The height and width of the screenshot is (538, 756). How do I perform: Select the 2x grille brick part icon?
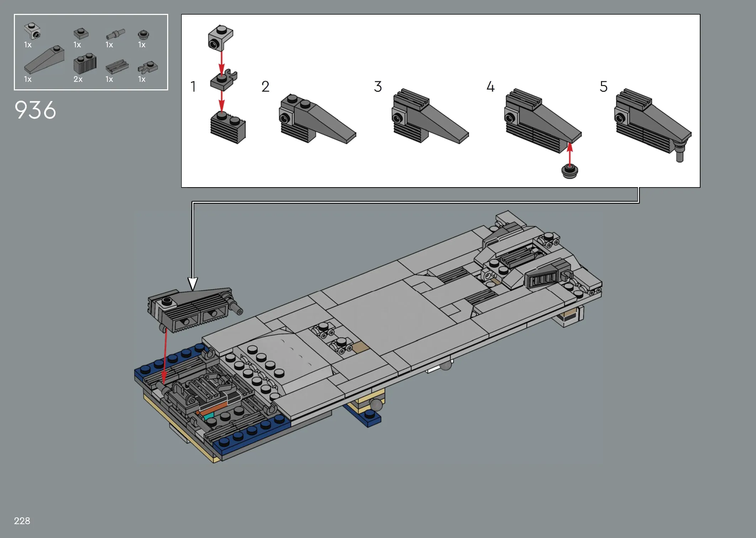click(85, 64)
